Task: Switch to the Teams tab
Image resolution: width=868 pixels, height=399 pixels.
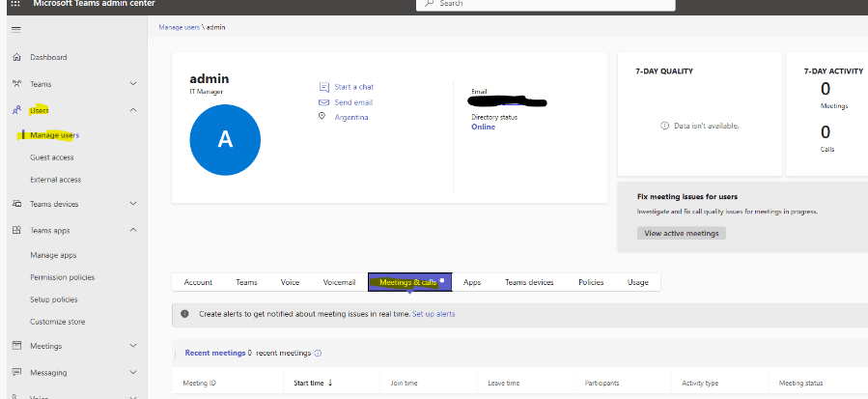Action: 246,282
